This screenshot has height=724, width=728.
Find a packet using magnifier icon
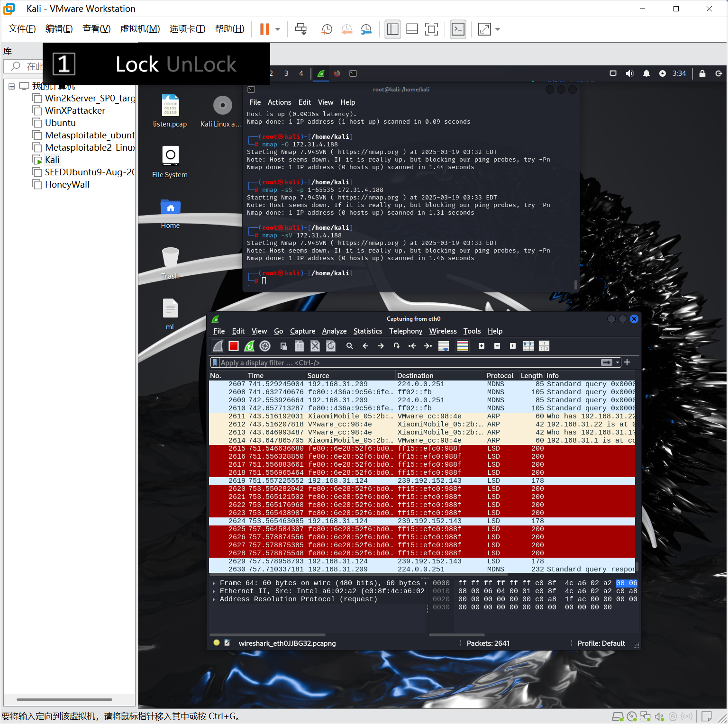(x=350, y=346)
